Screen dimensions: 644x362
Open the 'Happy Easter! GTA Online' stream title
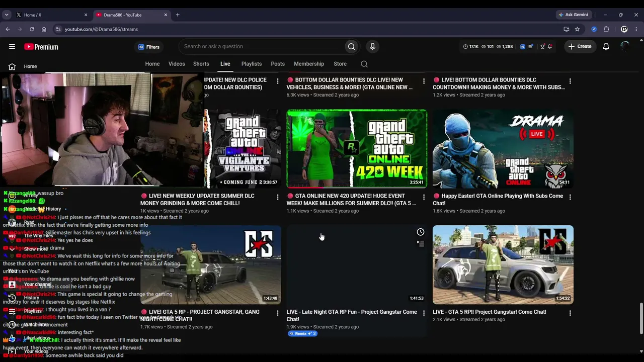[x=498, y=200]
